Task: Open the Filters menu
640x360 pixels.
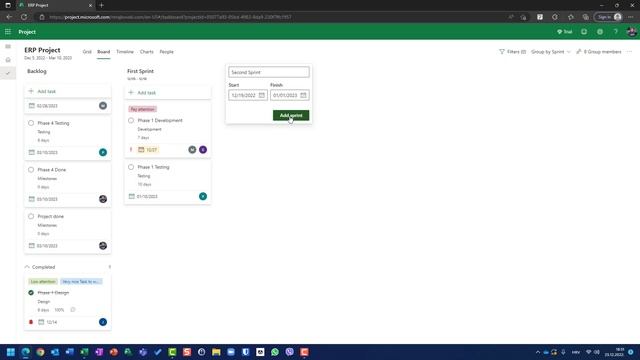Action: click(512, 52)
